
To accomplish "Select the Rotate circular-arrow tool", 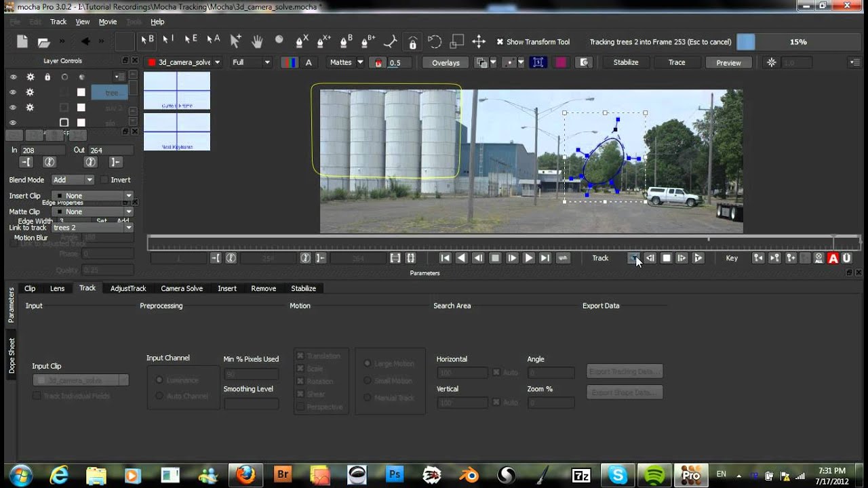I will tap(435, 41).
